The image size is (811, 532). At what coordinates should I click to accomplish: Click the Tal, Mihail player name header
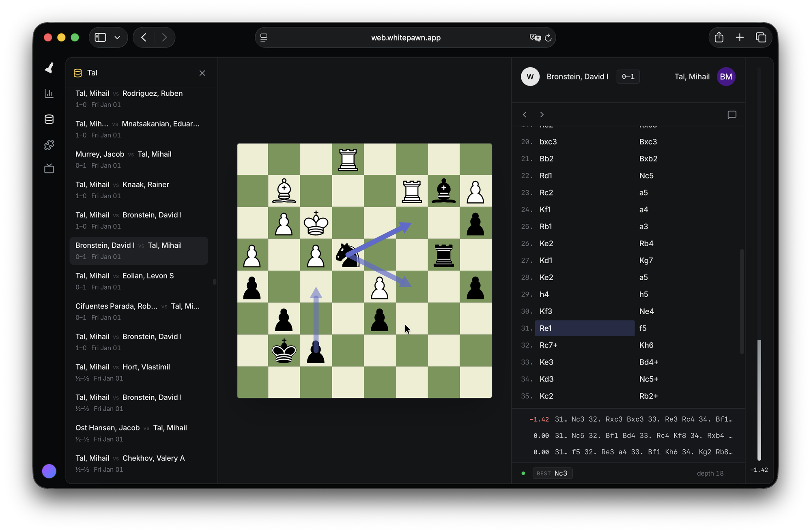[692, 77]
